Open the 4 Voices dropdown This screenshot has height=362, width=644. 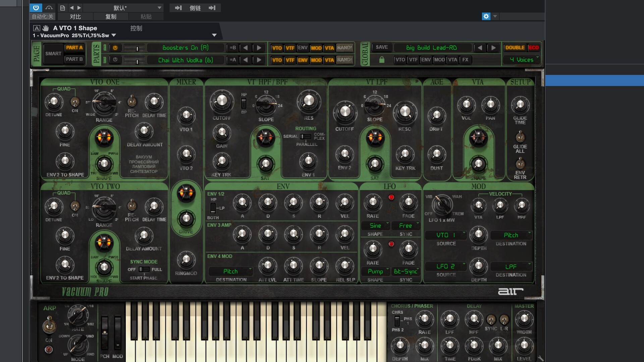[521, 60]
